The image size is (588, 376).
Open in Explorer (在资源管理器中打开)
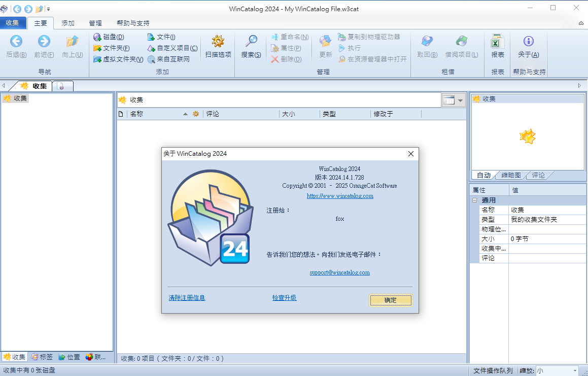pos(372,59)
